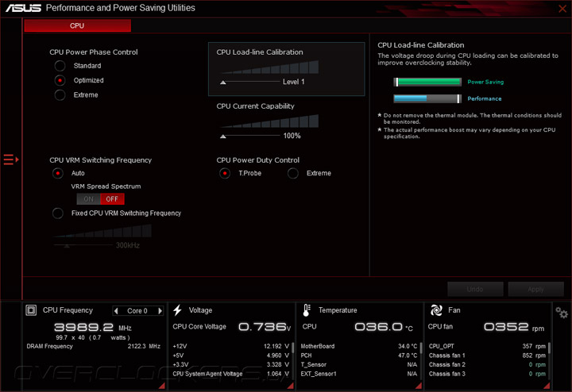The height and width of the screenshot is (392, 572).
Task: Adjust CPU Current Capability slider handle
Action: click(x=223, y=136)
